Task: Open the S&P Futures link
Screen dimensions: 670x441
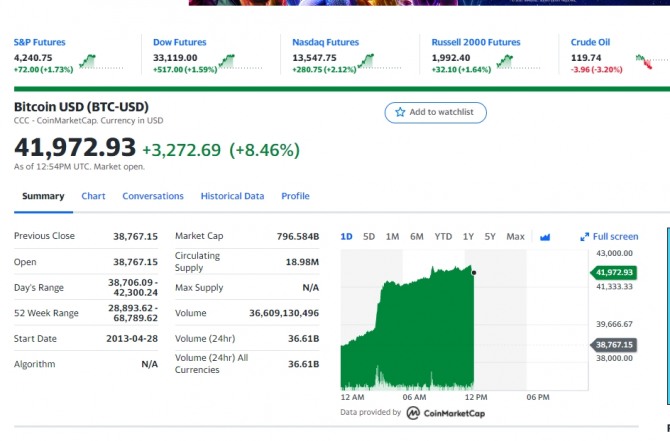Action: pyautogui.click(x=39, y=43)
